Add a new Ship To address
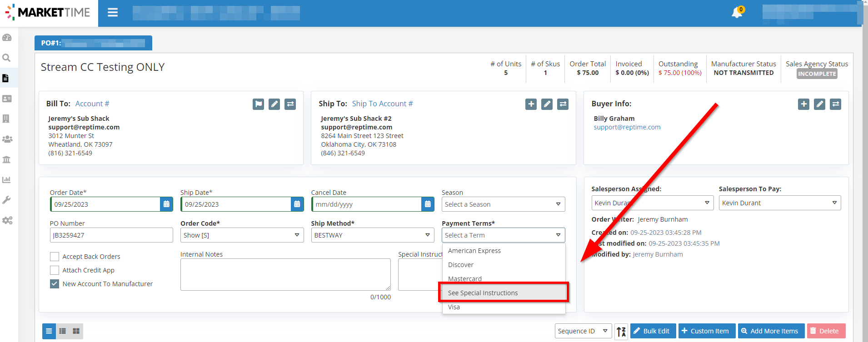This screenshot has height=342, width=868. pyautogui.click(x=531, y=104)
